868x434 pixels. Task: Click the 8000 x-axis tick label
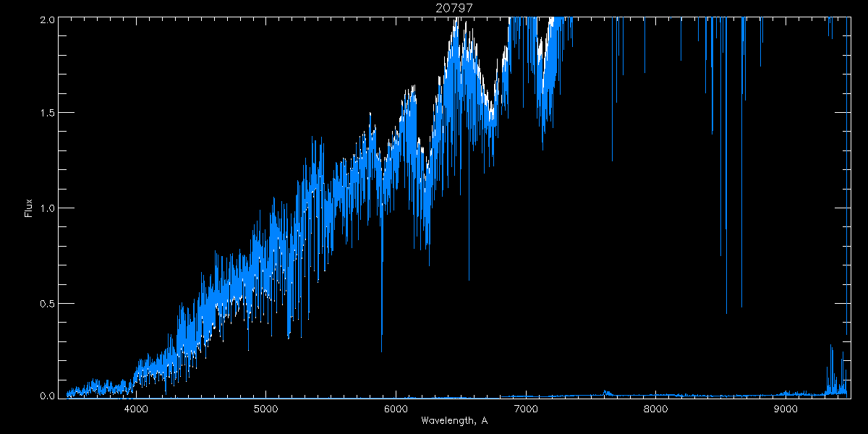655,409
